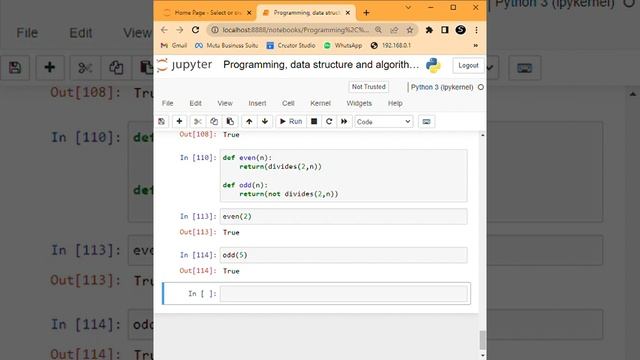The image size is (640, 360).
Task: Click the notebook vertical scrollbar thumb
Action: 482,340
